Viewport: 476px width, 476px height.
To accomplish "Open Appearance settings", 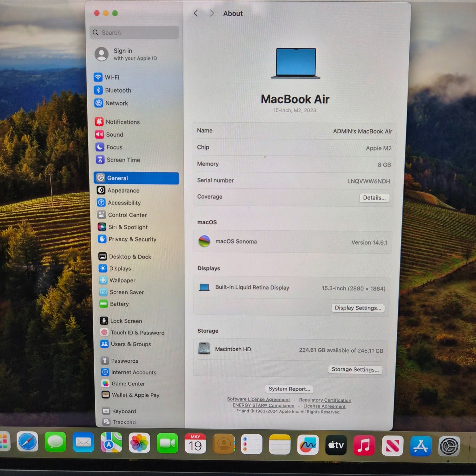I will click(118, 190).
